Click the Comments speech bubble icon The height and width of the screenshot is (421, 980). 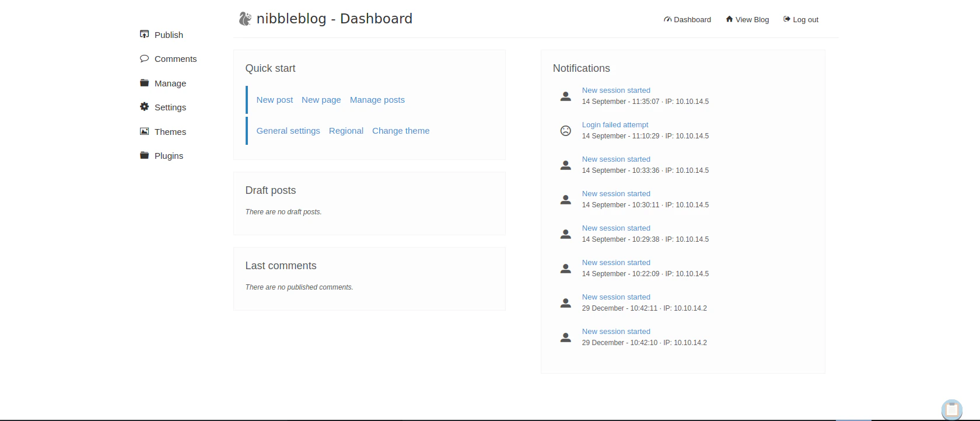[x=144, y=58]
